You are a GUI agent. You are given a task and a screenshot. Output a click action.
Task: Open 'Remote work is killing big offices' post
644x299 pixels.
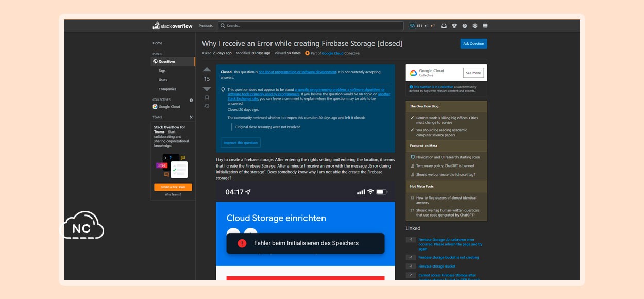(x=447, y=120)
